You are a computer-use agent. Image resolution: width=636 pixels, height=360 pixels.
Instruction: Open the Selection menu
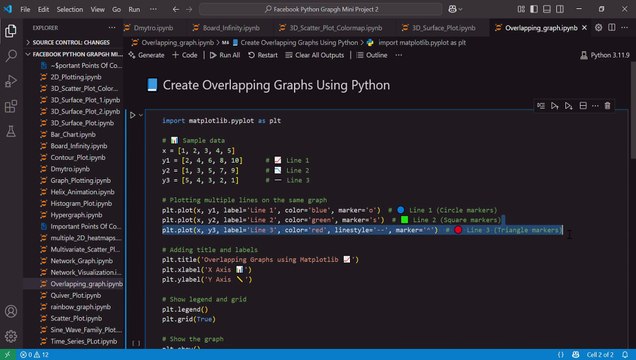tap(70, 9)
